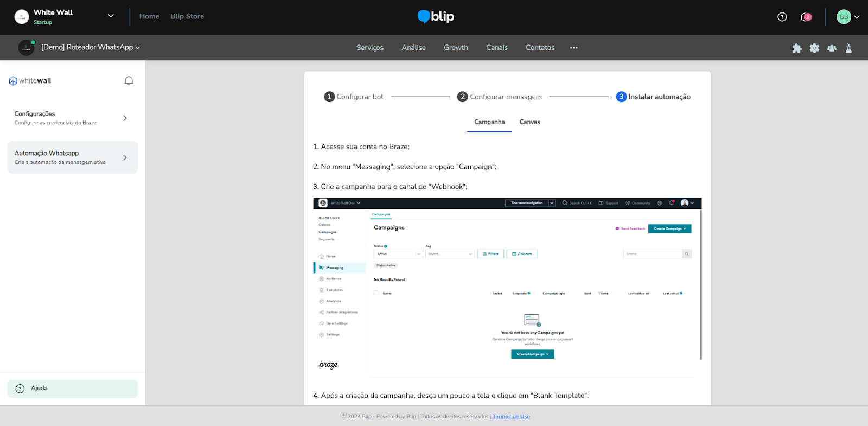Click the White Wall organization avatar
This screenshot has height=426, width=868.
click(x=22, y=17)
